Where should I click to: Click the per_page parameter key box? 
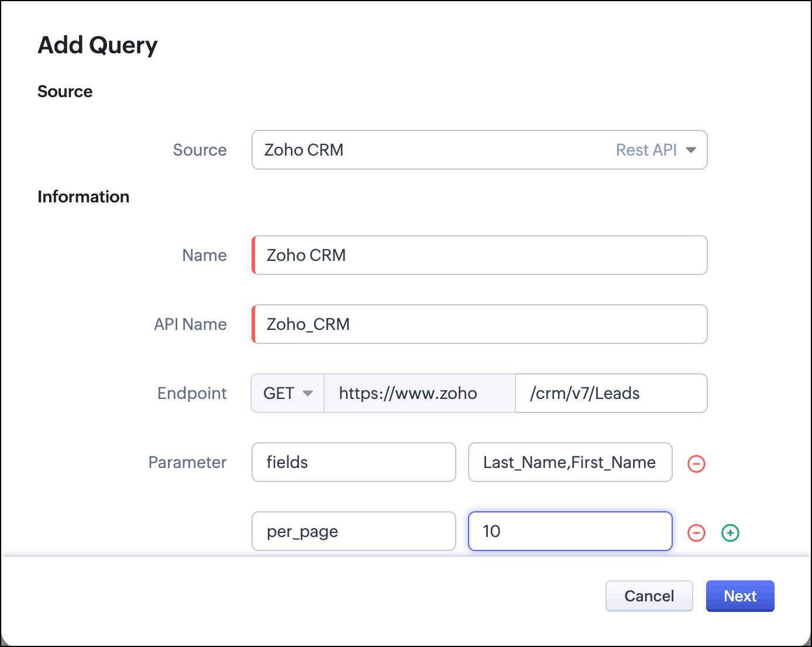354,531
